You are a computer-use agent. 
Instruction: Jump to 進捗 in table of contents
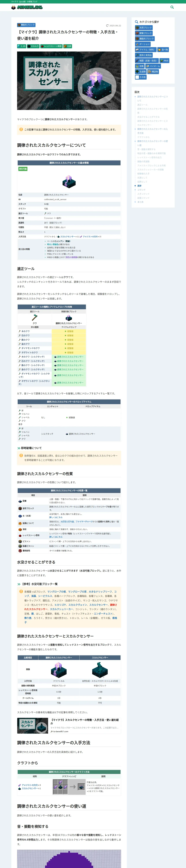point(139,186)
